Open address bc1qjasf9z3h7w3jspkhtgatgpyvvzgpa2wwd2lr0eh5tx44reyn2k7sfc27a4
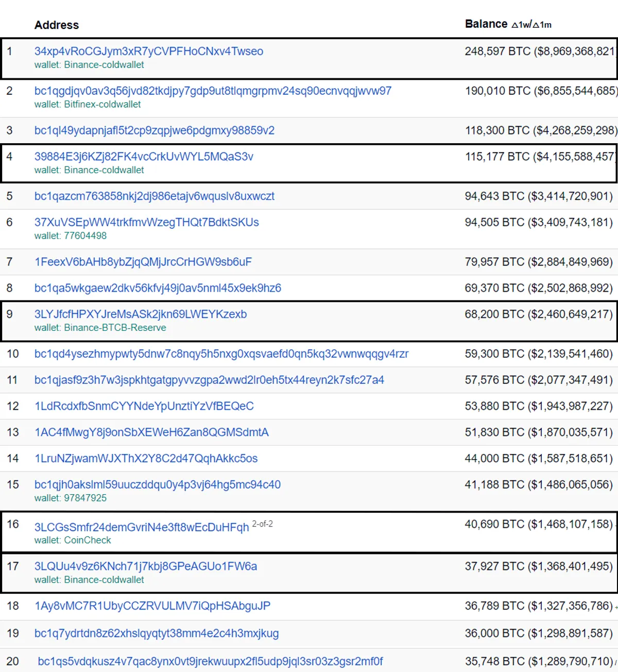Viewport: 618px width, 672px height. pyautogui.click(x=209, y=380)
